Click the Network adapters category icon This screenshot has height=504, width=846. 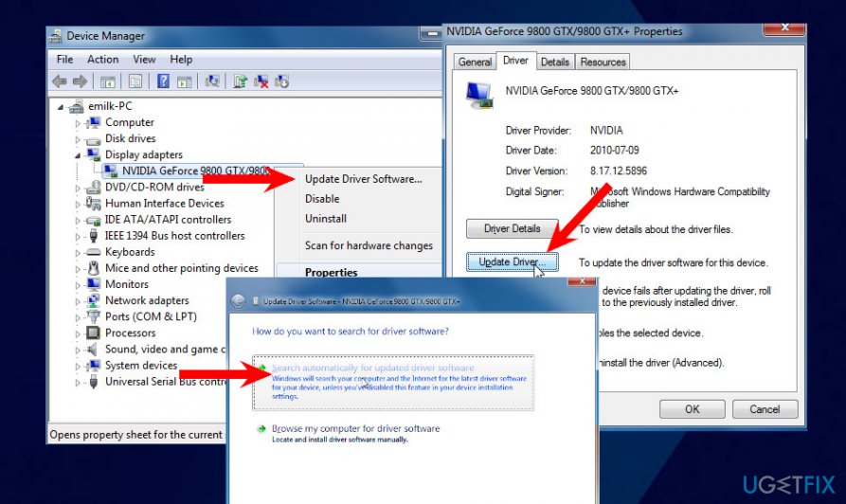click(94, 300)
